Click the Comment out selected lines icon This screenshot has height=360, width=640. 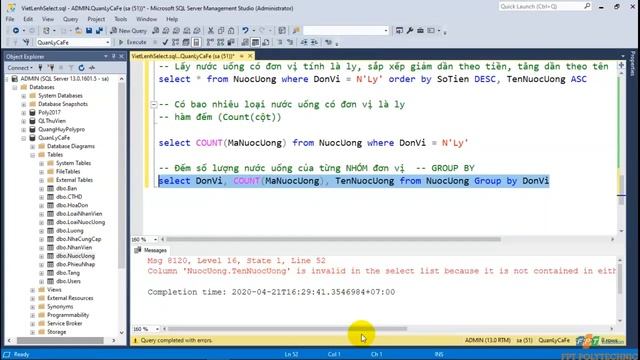280,42
